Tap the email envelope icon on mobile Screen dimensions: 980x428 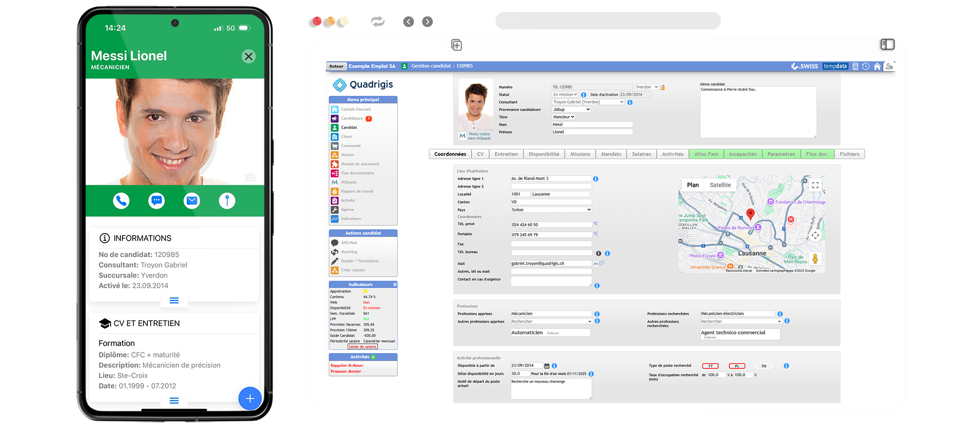point(192,201)
